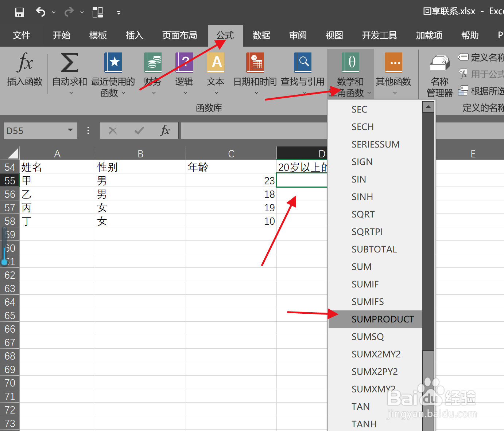Click the Redo arrow icon
Viewport: 504px width, 431px height.
[x=69, y=12]
